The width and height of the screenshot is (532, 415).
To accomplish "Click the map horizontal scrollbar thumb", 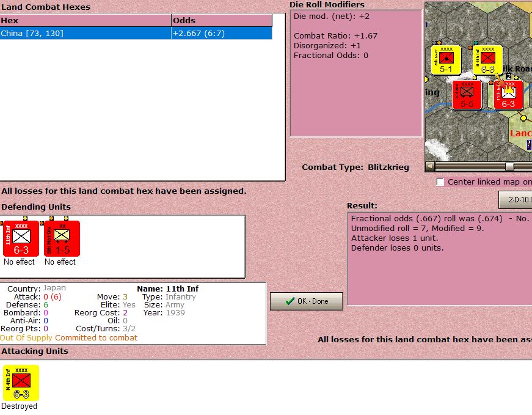I will [x=509, y=166].
